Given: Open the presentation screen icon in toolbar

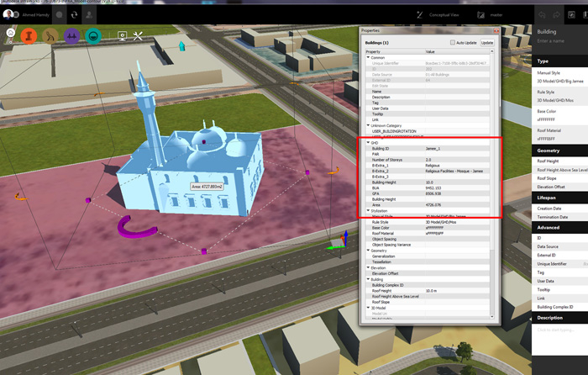Looking at the screenshot, I should [x=122, y=36].
